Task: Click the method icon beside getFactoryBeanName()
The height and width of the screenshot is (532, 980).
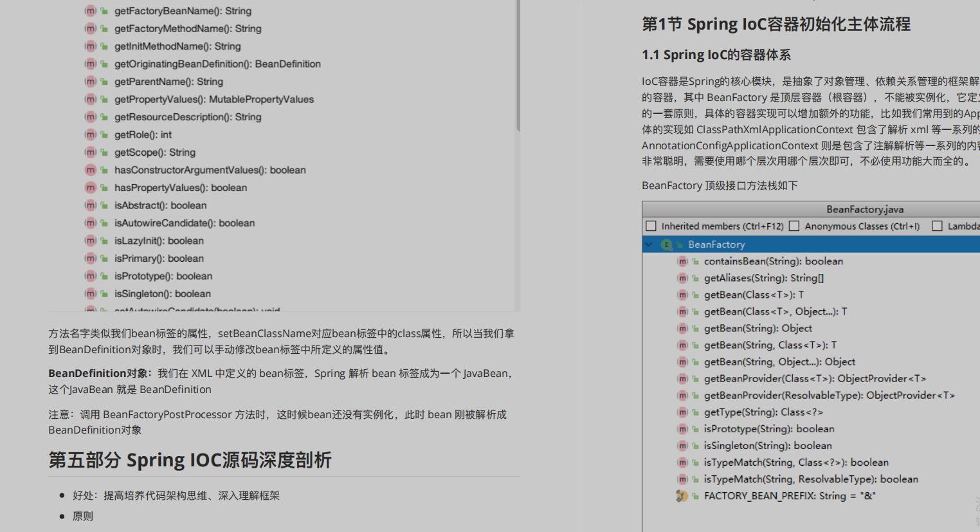Action: tap(89, 10)
